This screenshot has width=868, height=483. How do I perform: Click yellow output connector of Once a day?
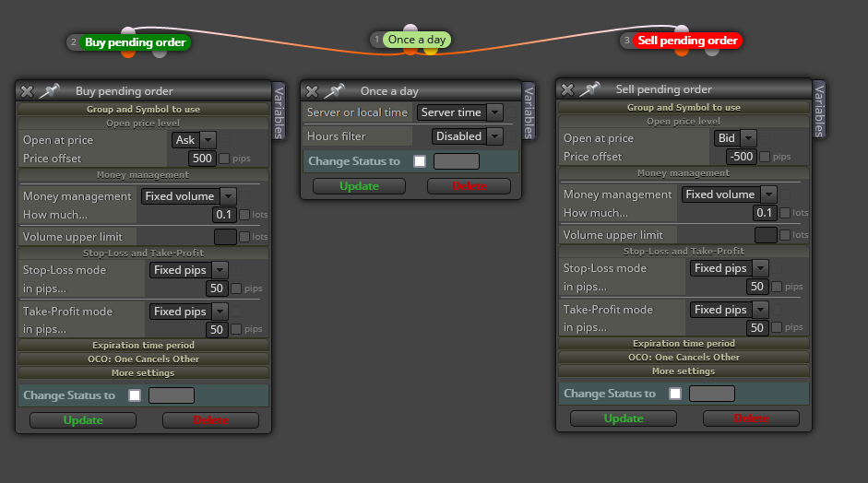(x=431, y=51)
